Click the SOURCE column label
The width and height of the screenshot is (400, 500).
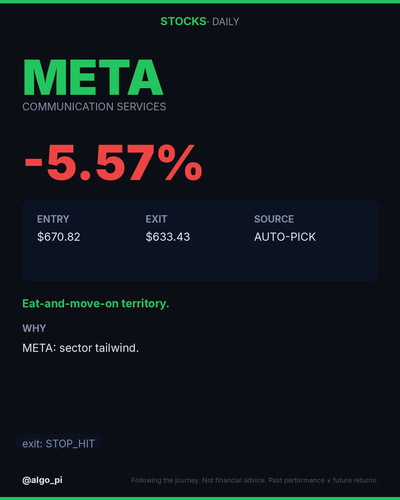tap(274, 219)
